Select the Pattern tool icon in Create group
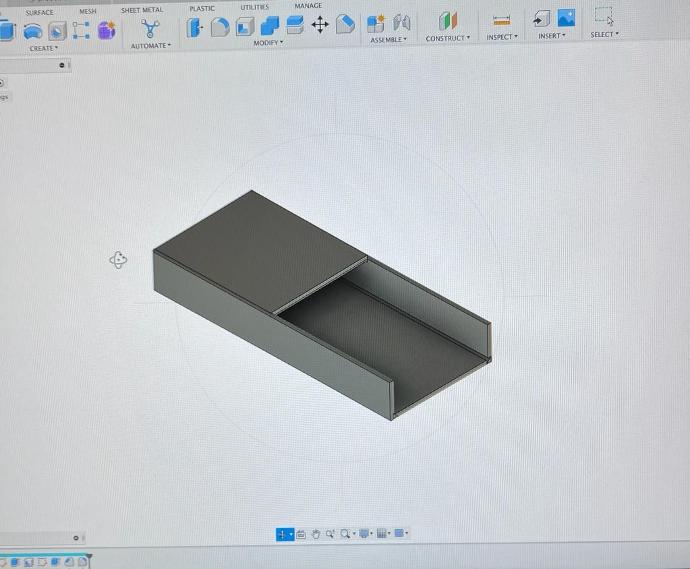Viewport: 690px width, 569px height. coord(81,30)
